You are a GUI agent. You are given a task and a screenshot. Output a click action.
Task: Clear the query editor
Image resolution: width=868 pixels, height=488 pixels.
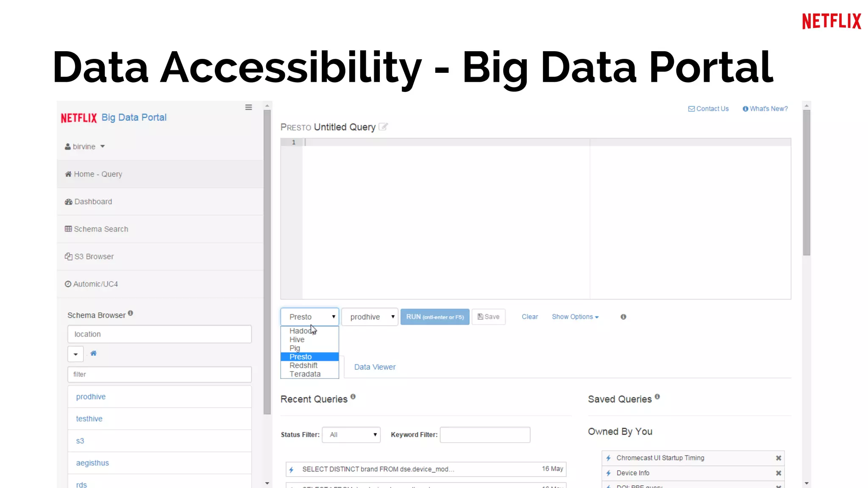[x=530, y=317]
